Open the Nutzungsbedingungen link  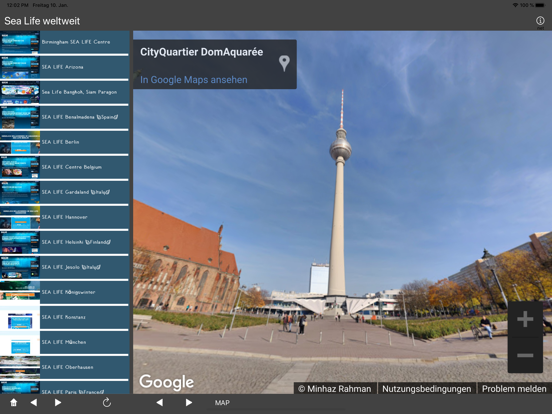point(426,389)
